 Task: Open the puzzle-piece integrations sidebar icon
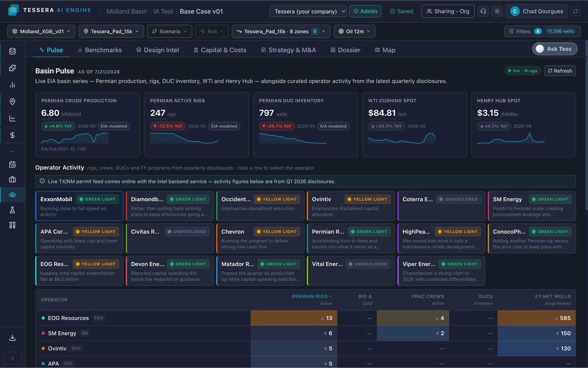click(12, 68)
